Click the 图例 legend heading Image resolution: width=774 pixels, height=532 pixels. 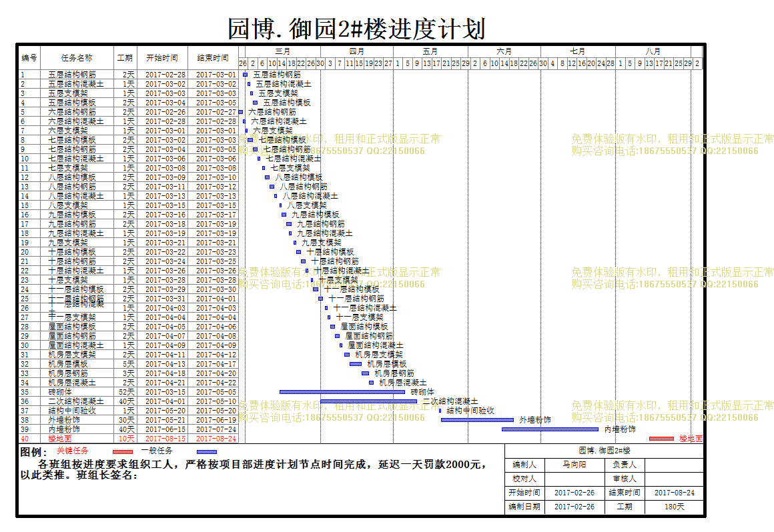(x=33, y=451)
